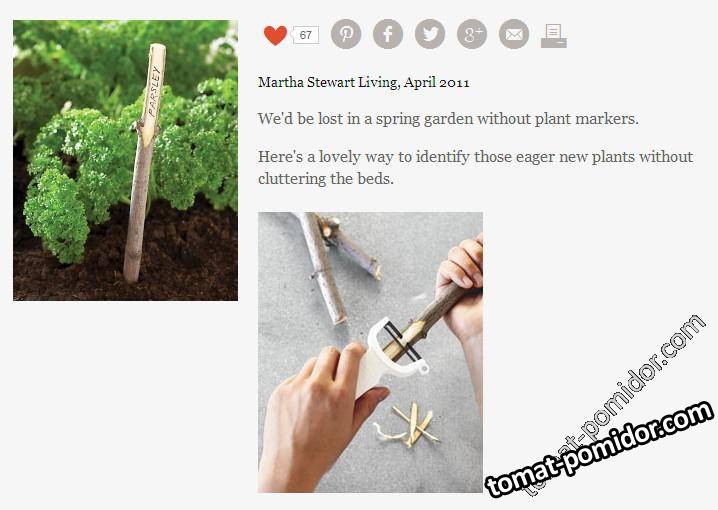
Task: Click the sentence about spring garden plant markers
Action: [x=448, y=119]
